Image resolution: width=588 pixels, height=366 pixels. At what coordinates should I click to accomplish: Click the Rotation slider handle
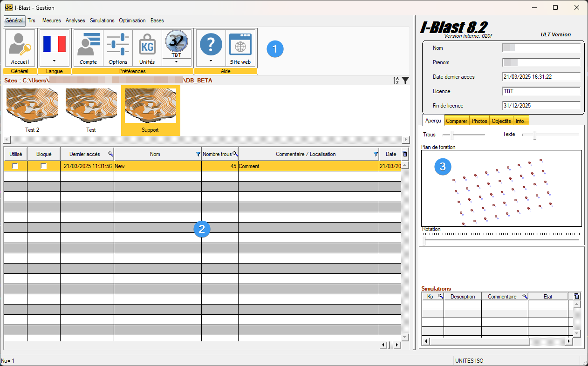pyautogui.click(x=424, y=241)
